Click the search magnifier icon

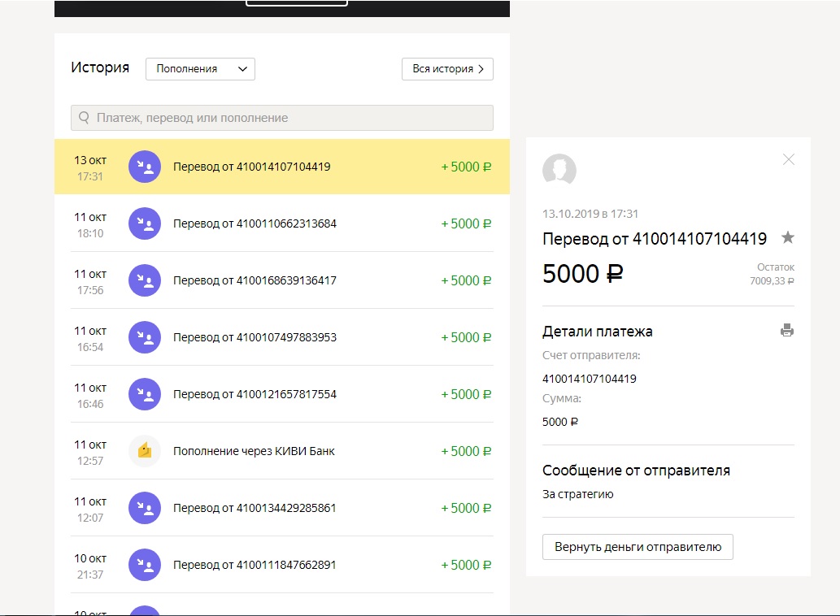[x=84, y=118]
